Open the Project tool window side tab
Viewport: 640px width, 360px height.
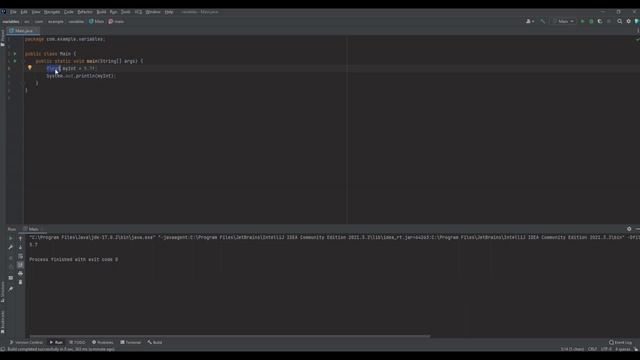pos(3,38)
